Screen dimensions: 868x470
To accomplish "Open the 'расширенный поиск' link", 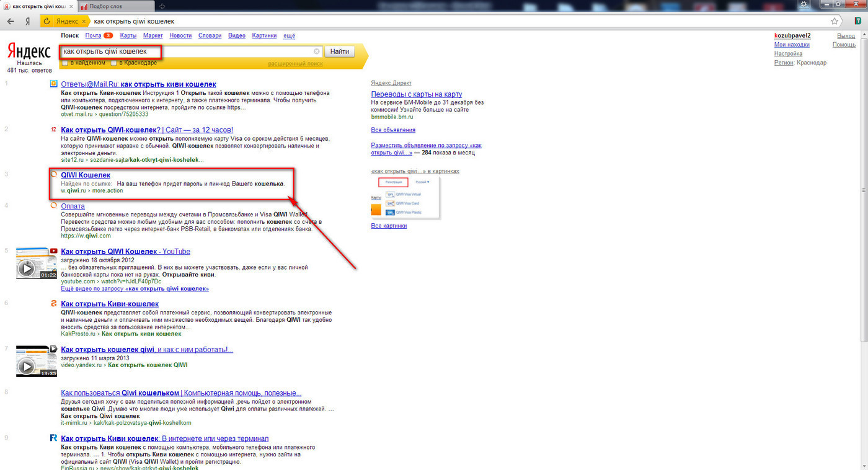I will (295, 63).
